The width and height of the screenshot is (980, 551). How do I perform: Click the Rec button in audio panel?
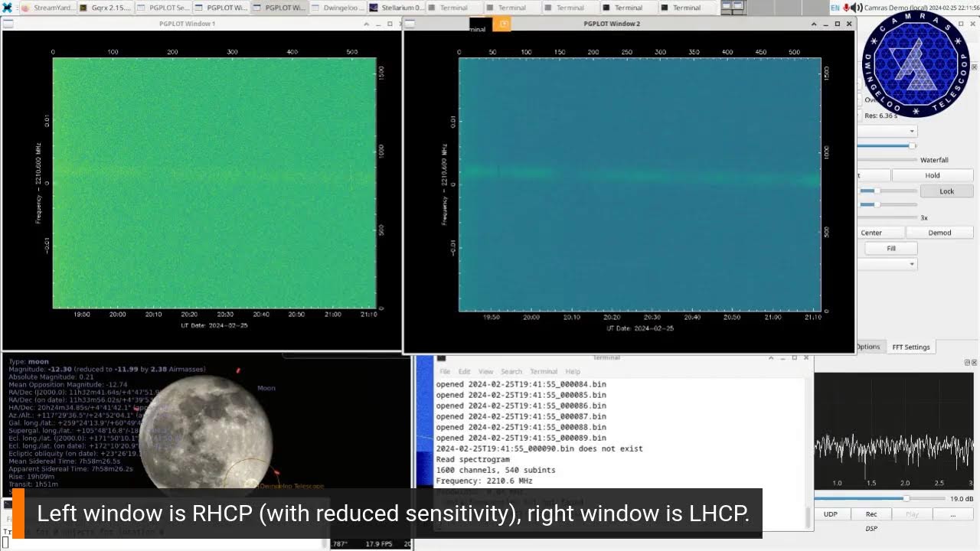(871, 514)
